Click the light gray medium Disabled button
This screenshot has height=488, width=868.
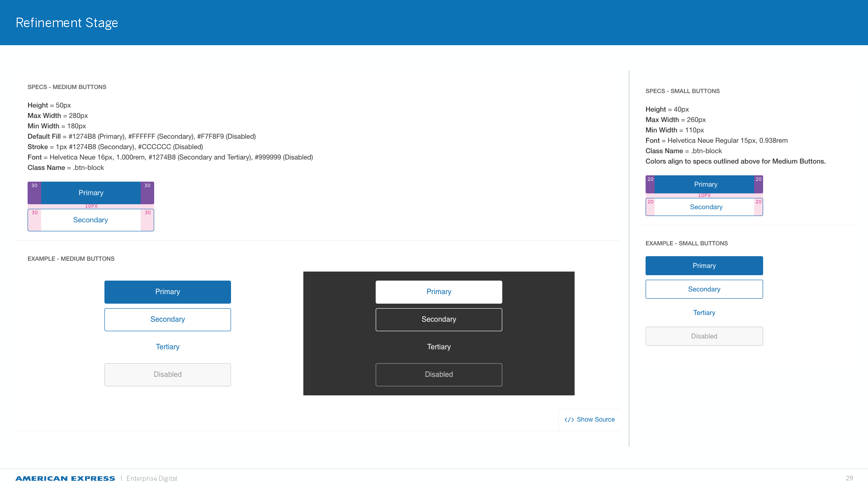[167, 375]
